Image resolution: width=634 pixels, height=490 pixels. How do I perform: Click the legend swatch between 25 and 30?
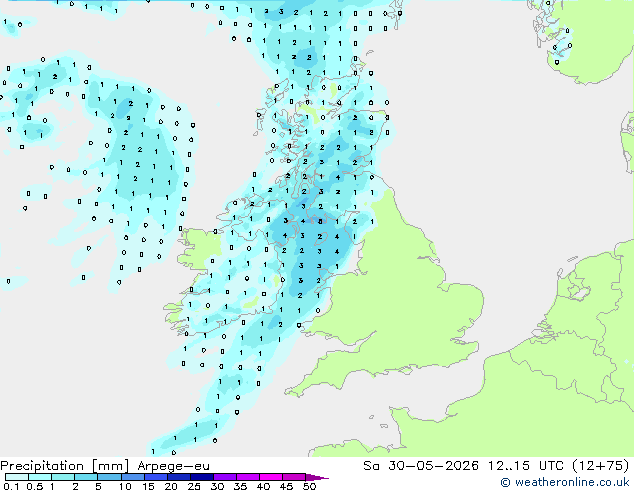point(201,477)
